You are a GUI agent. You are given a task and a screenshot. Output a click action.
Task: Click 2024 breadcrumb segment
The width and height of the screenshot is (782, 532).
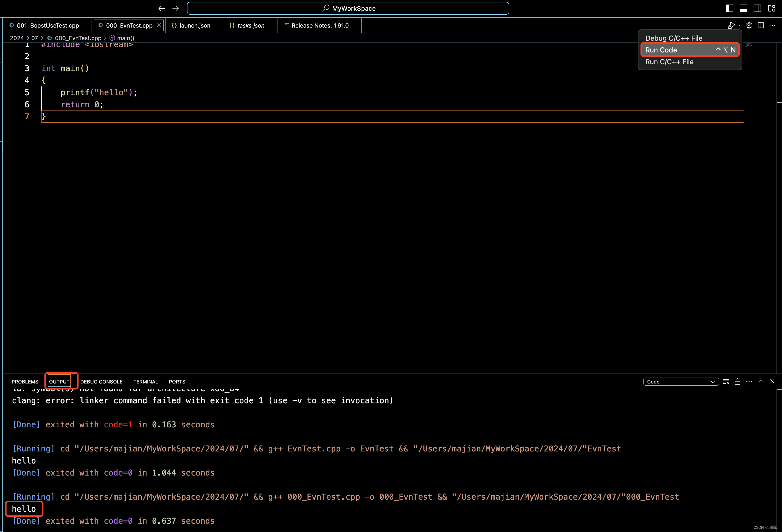pyautogui.click(x=17, y=38)
